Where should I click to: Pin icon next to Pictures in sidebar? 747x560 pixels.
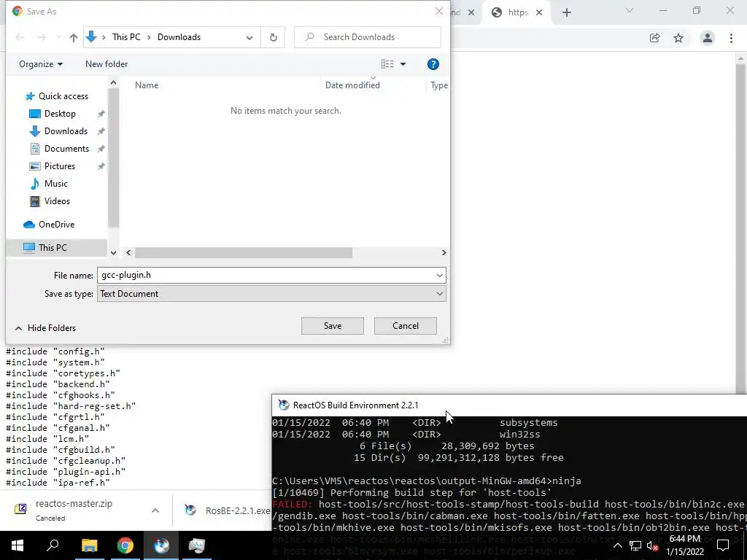101,166
